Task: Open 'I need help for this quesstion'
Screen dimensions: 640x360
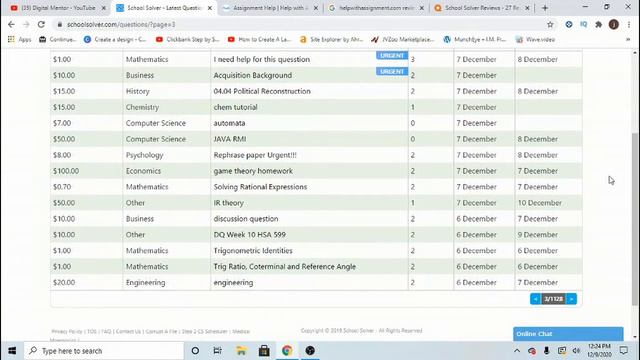Action: [262, 60]
